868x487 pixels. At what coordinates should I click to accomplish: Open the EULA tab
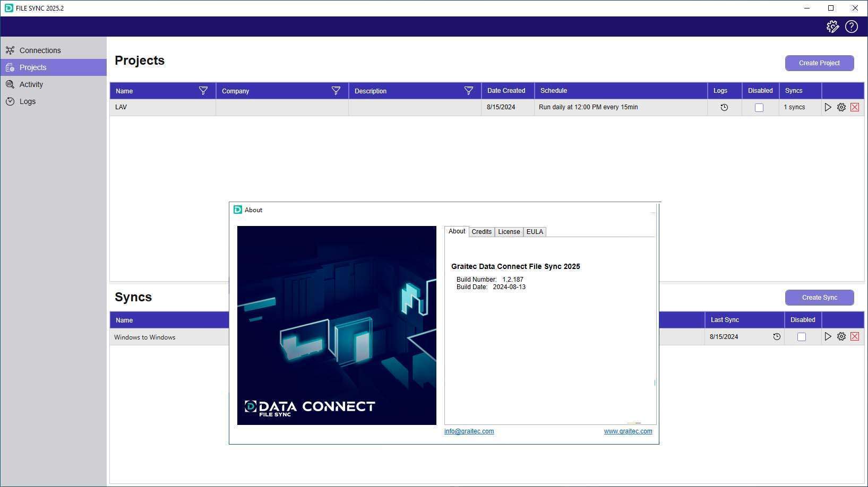click(535, 232)
